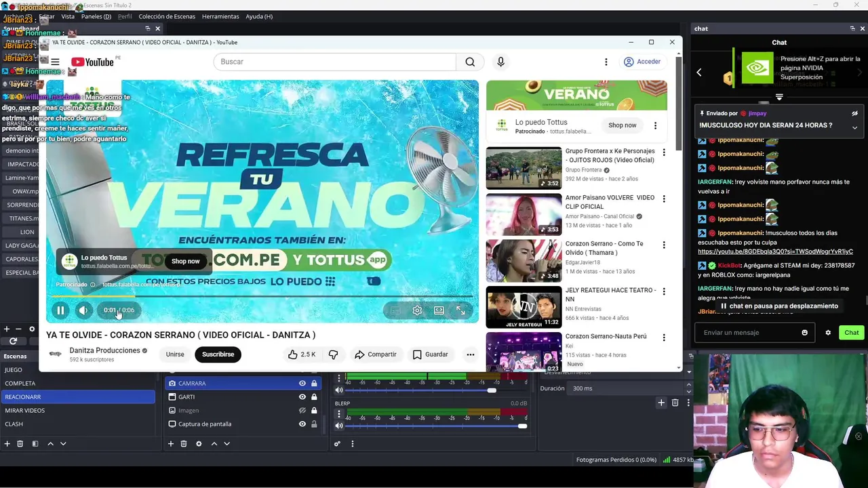Open emoji picker in chat message box
Viewport: 868px width, 488px height.
coord(805,333)
